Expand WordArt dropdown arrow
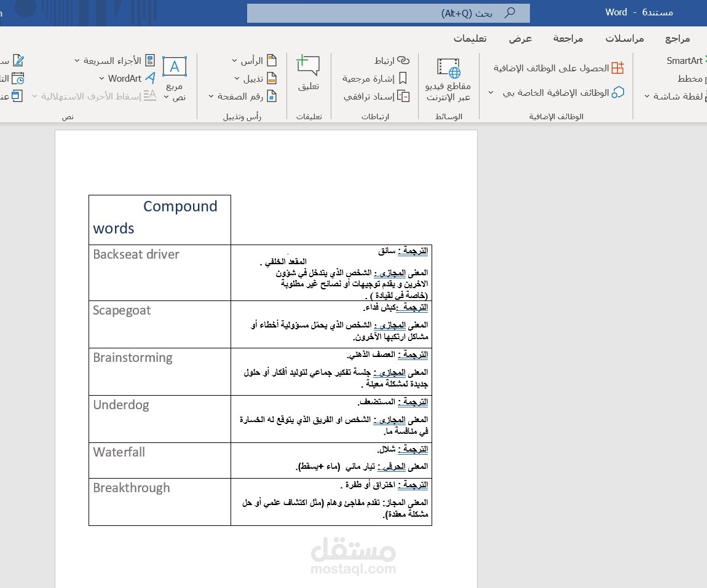 coord(101,79)
